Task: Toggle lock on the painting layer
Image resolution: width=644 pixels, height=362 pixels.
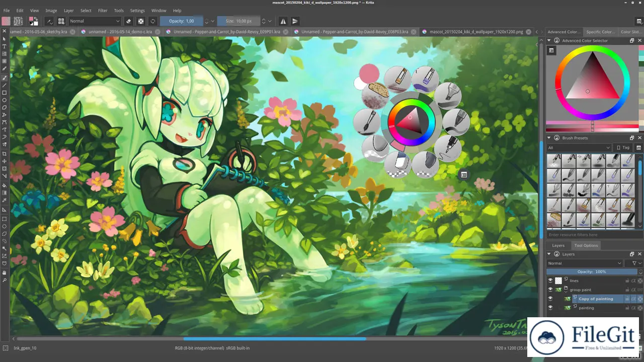Action: pyautogui.click(x=627, y=308)
